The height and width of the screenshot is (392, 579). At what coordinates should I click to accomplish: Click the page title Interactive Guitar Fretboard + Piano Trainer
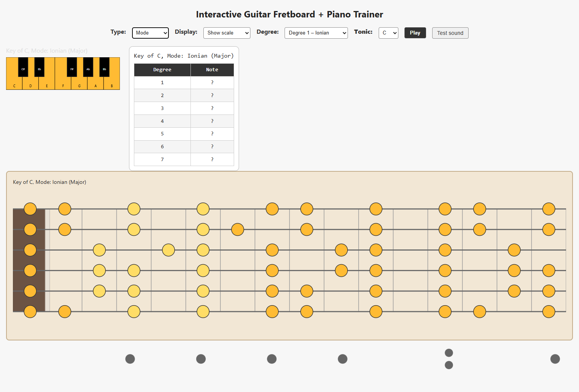point(289,14)
